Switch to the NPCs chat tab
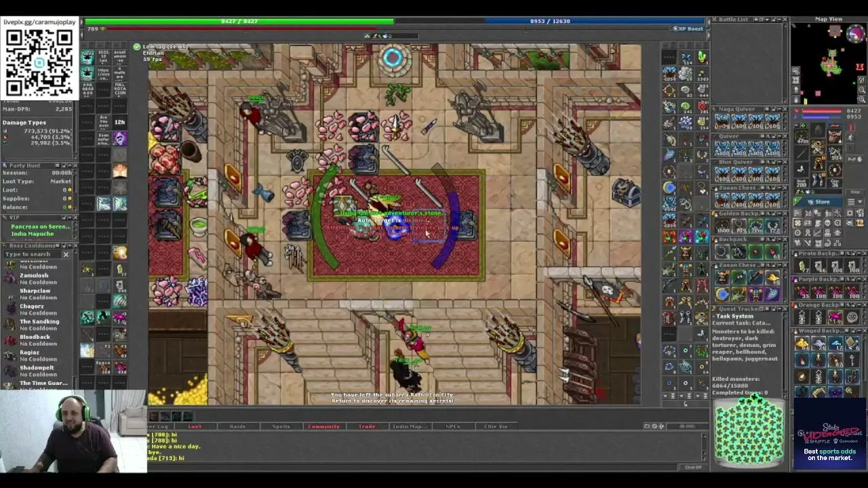This screenshot has width=868, height=488. click(x=453, y=426)
